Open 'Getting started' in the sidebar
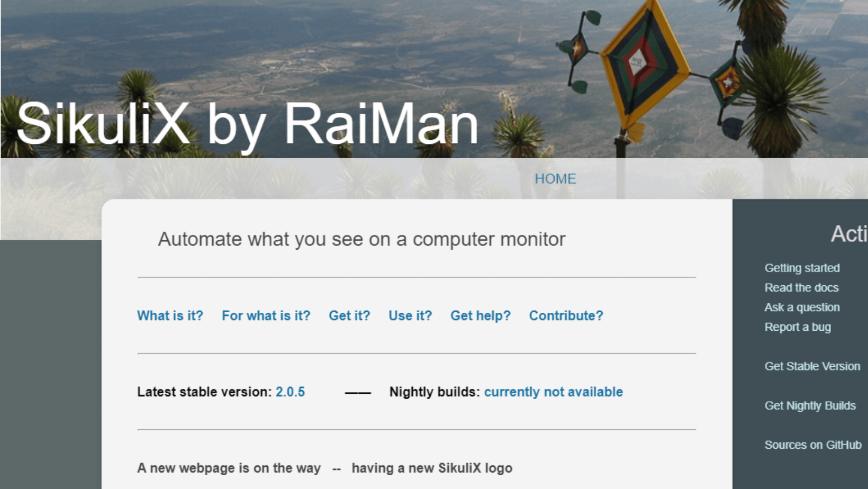The height and width of the screenshot is (489, 868). point(802,268)
